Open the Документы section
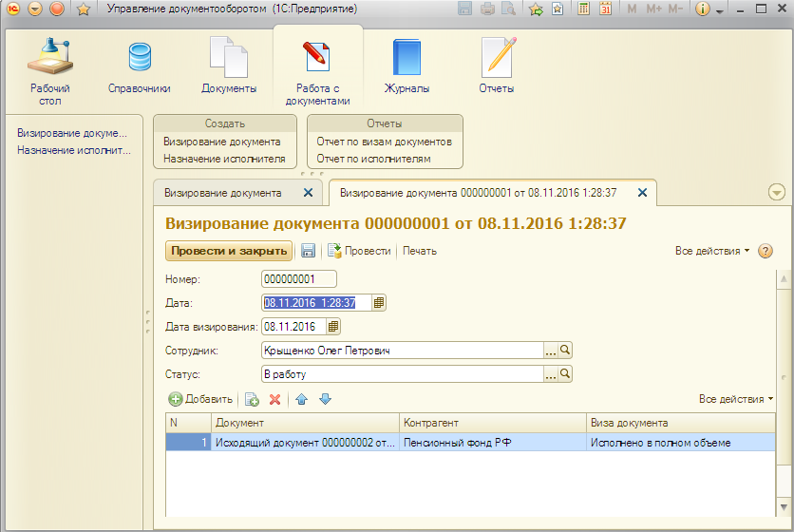Screen dimensions: 794x532 pos(229,66)
